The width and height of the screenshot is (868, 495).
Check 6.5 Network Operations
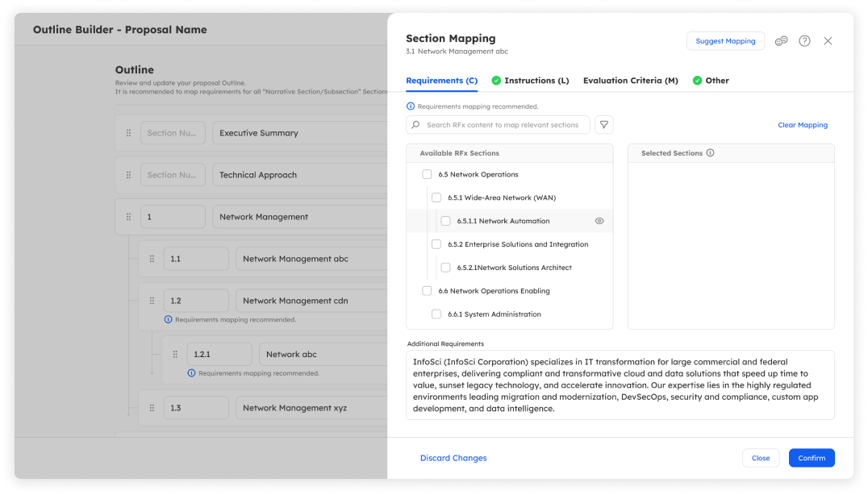(427, 175)
